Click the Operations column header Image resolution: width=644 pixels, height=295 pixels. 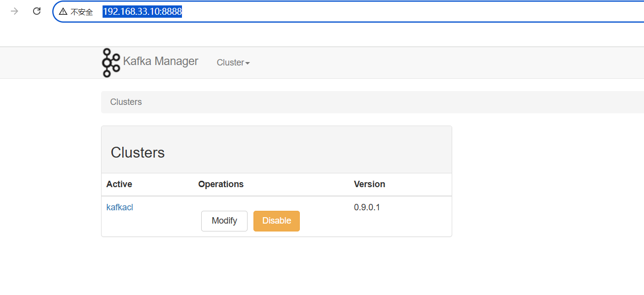(x=221, y=184)
